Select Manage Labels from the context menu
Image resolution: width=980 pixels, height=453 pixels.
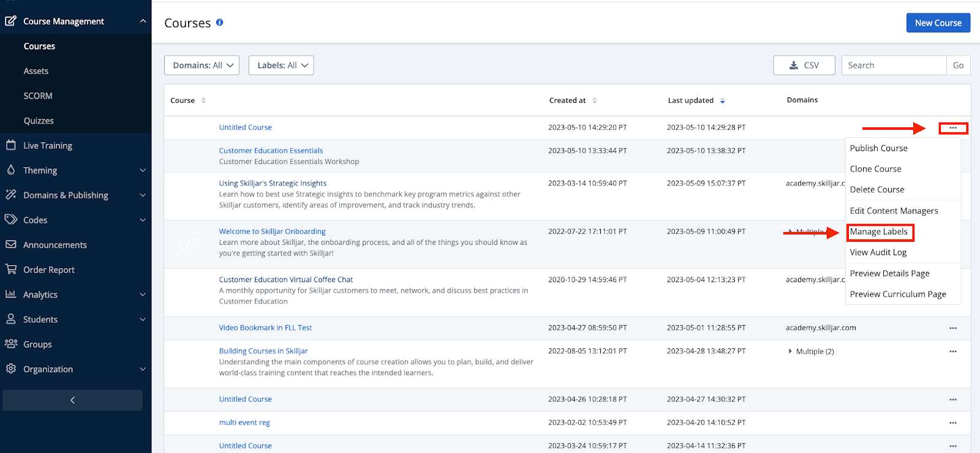pyautogui.click(x=879, y=232)
